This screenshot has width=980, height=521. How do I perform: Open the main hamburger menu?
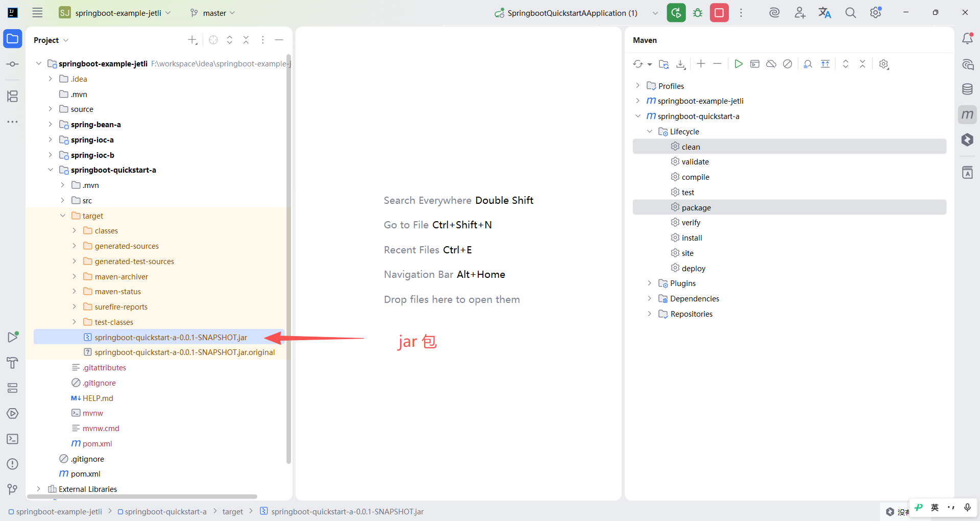pyautogui.click(x=37, y=13)
